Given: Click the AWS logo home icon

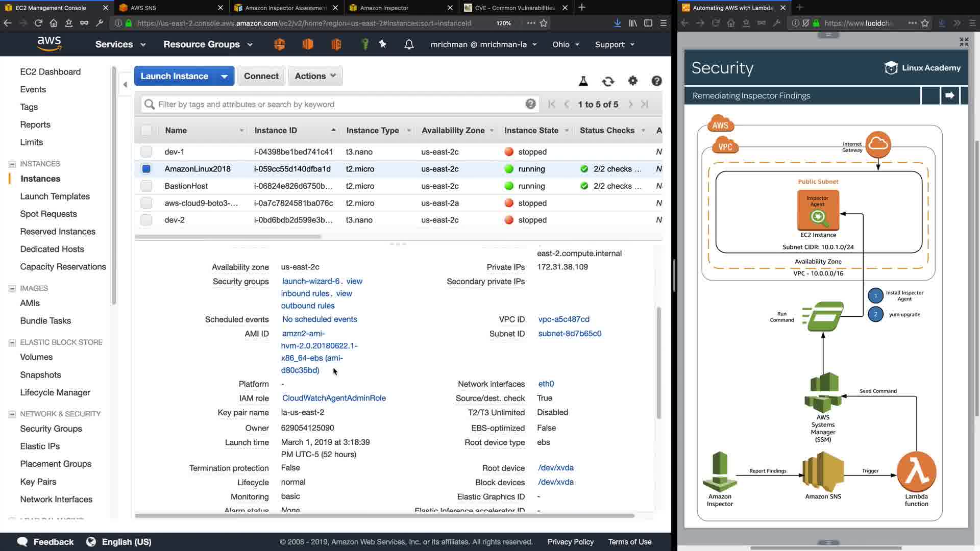Looking at the screenshot, I should coord(50,44).
